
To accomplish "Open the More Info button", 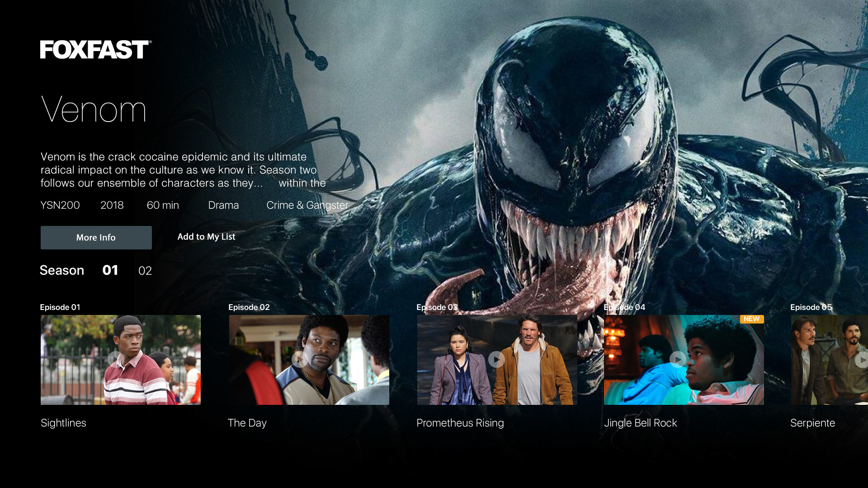I will [96, 238].
